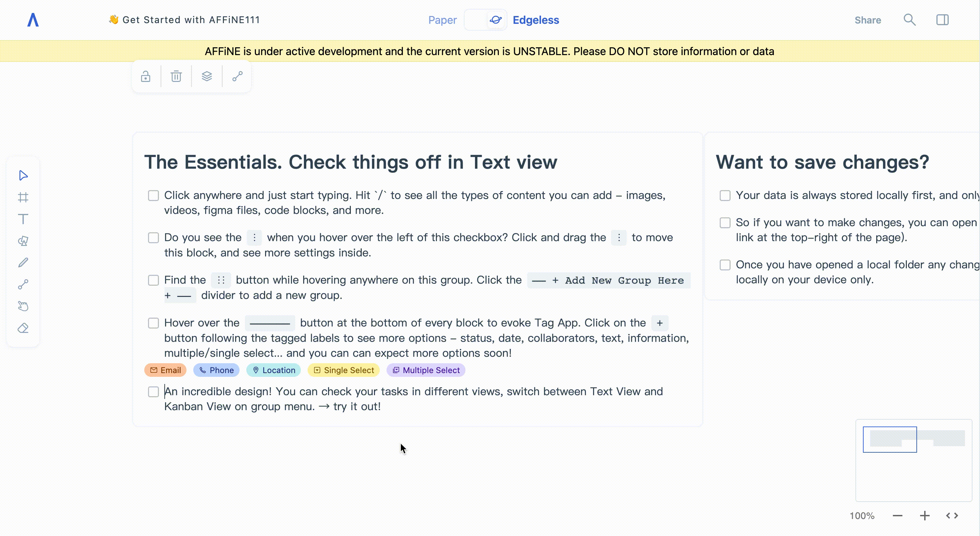Select the hand pan tool
The width and height of the screenshot is (980, 536).
point(23,306)
